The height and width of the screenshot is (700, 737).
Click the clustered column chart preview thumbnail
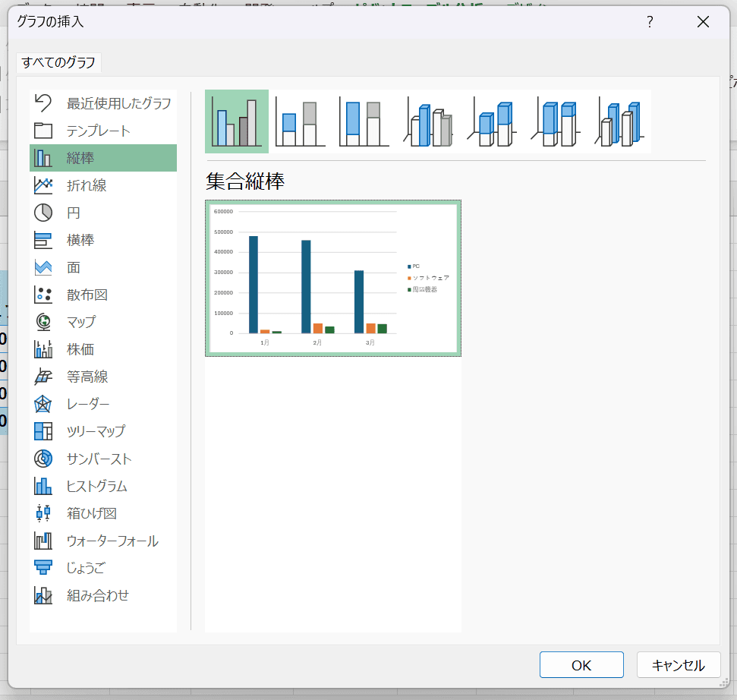pyautogui.click(x=332, y=278)
